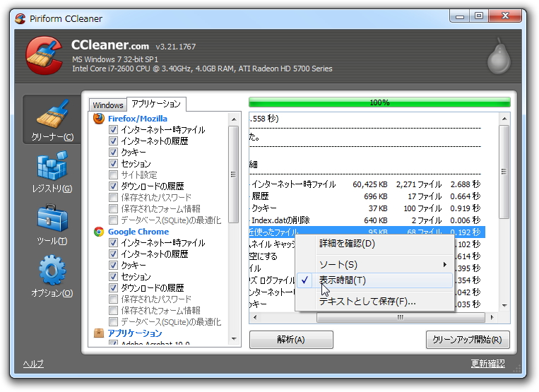Click the Piriform pear logo
The width and height of the screenshot is (539, 392).
coord(499,56)
